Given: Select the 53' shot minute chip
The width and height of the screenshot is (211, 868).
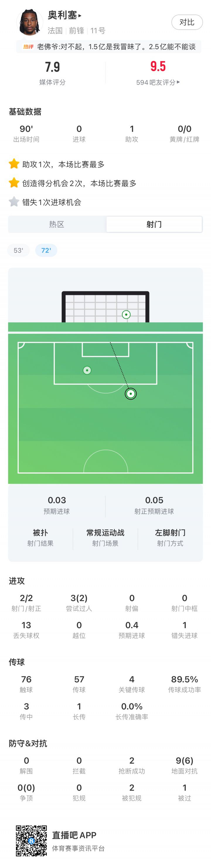Looking at the screenshot, I should click(x=18, y=250).
